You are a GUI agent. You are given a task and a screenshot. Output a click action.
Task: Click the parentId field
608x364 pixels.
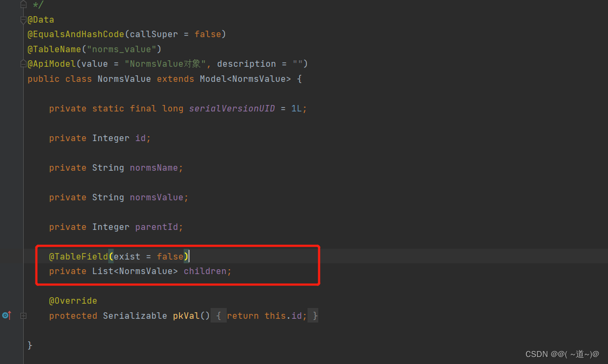pyautogui.click(x=156, y=227)
